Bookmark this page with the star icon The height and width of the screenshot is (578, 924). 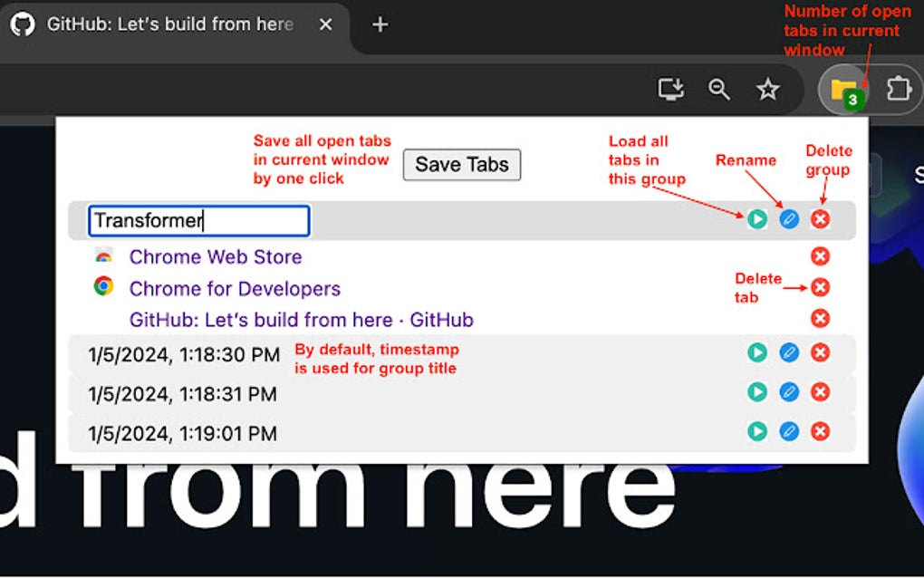point(767,90)
